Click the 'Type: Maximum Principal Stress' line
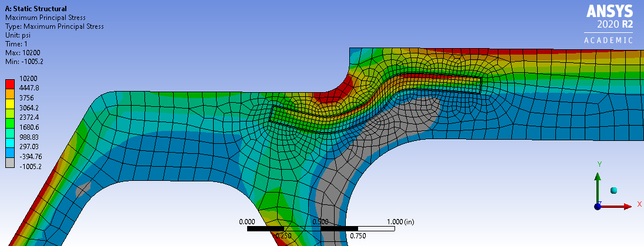 54,26
